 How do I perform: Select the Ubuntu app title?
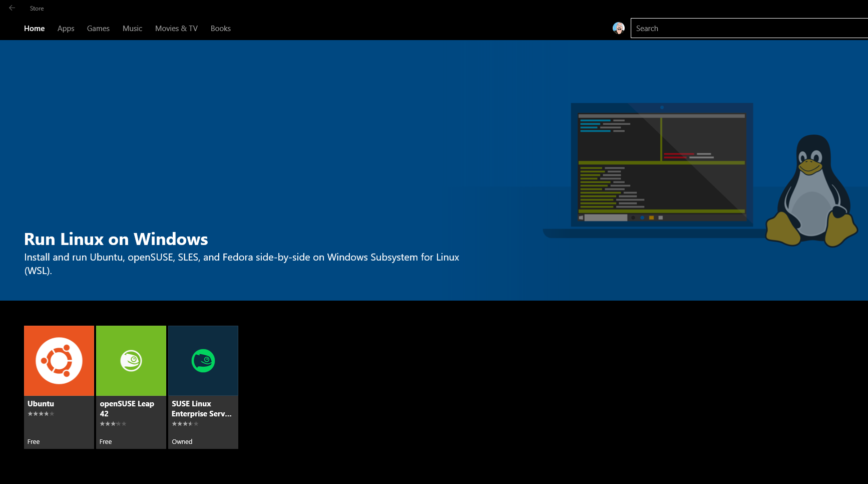41,404
